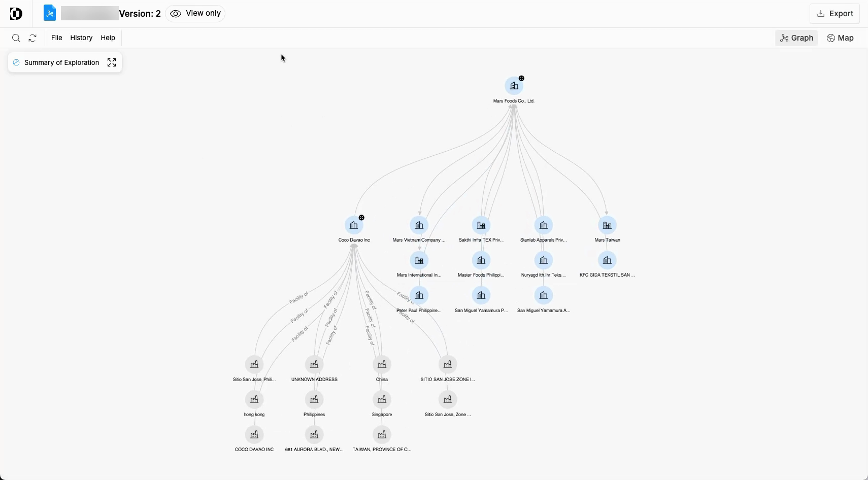Switch to the Graph view tab
The width and height of the screenshot is (868, 480).
click(x=796, y=38)
